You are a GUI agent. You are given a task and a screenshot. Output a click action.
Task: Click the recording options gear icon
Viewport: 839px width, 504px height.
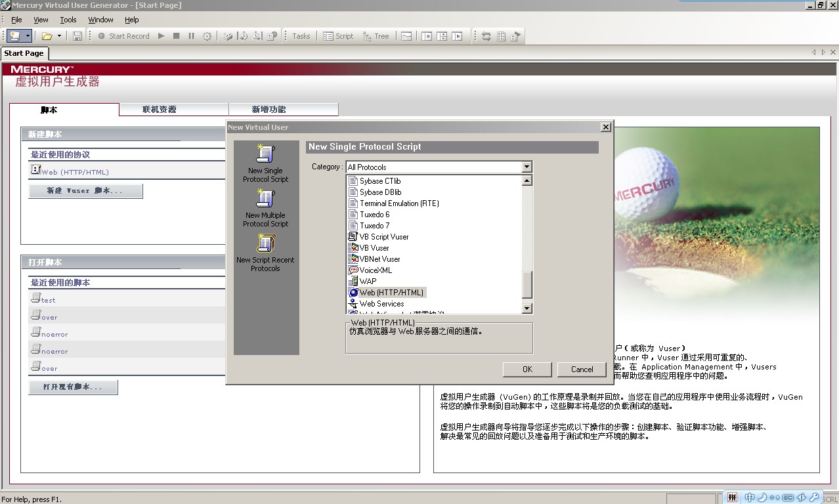pyautogui.click(x=207, y=36)
